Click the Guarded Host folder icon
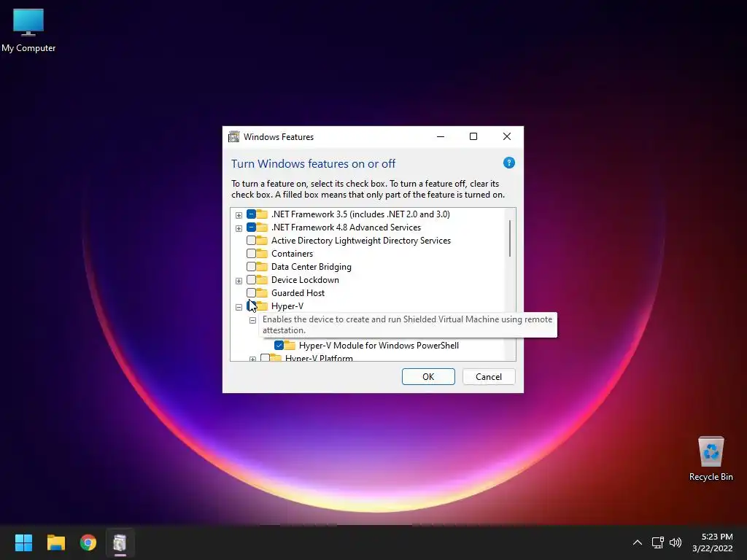Viewport: 747px width, 560px height. click(x=262, y=293)
